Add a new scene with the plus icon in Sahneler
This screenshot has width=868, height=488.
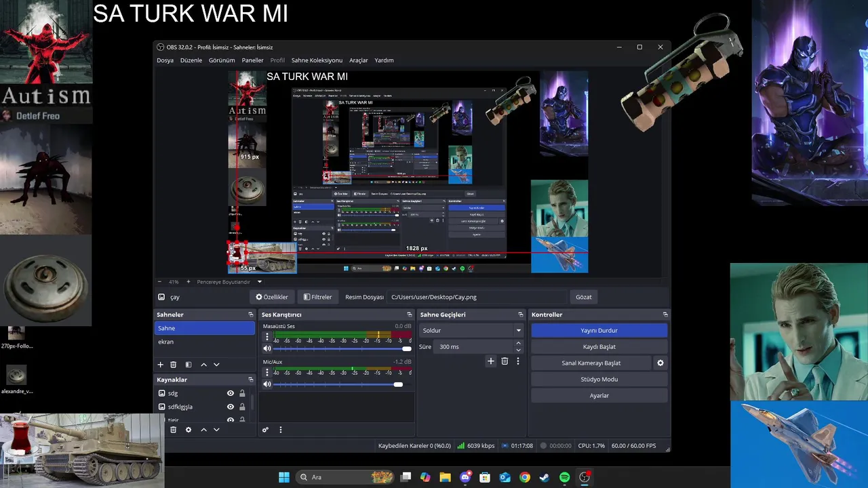[x=161, y=365]
